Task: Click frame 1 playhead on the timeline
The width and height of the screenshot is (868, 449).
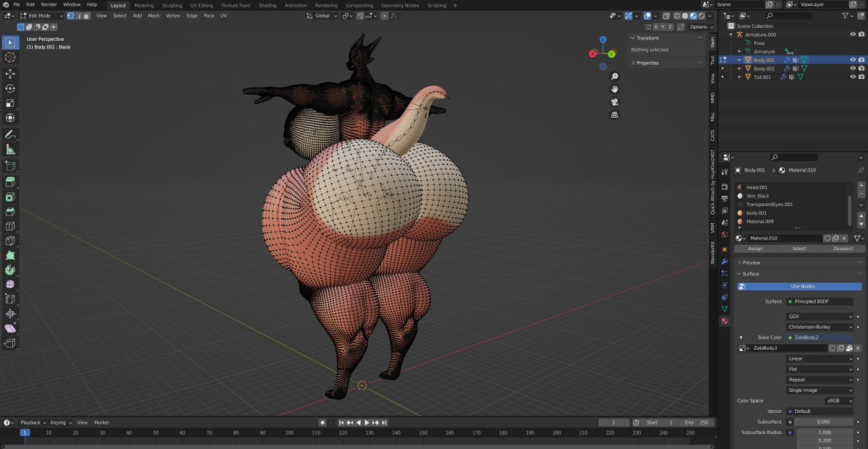Action: click(x=24, y=432)
